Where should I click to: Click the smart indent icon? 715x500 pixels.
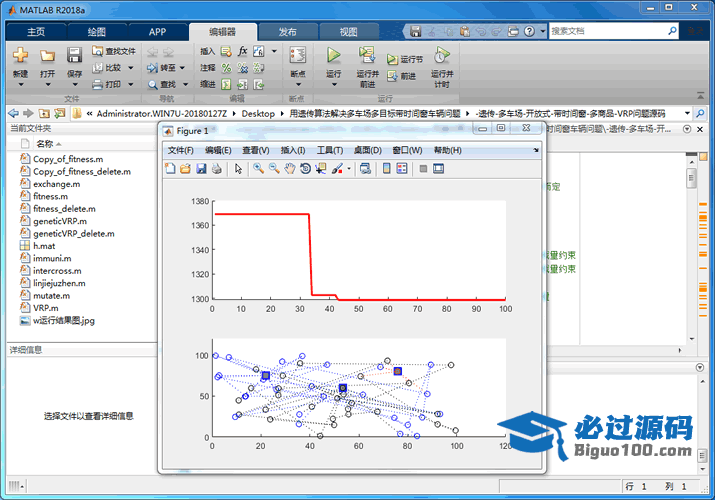pos(226,84)
